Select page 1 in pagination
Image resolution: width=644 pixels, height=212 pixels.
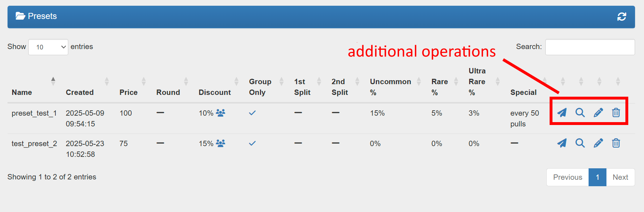[x=598, y=177]
